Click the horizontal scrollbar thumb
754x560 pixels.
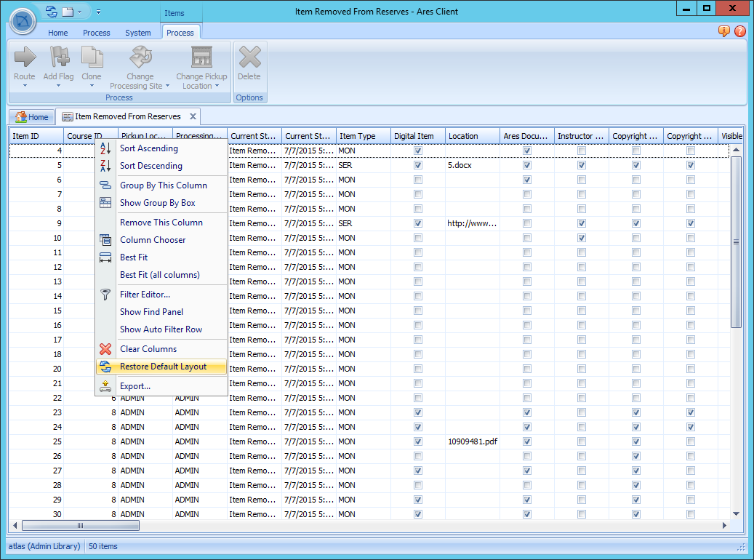(80, 525)
